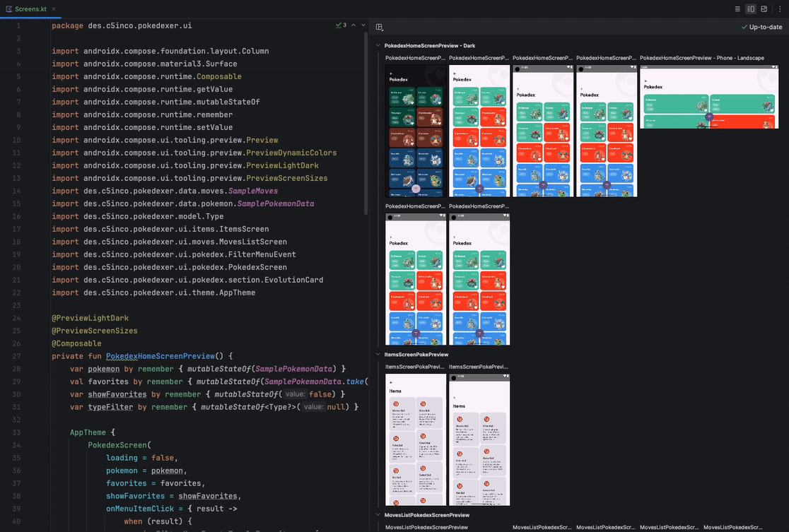Click the inspections widget showing 3 problems

(339, 25)
